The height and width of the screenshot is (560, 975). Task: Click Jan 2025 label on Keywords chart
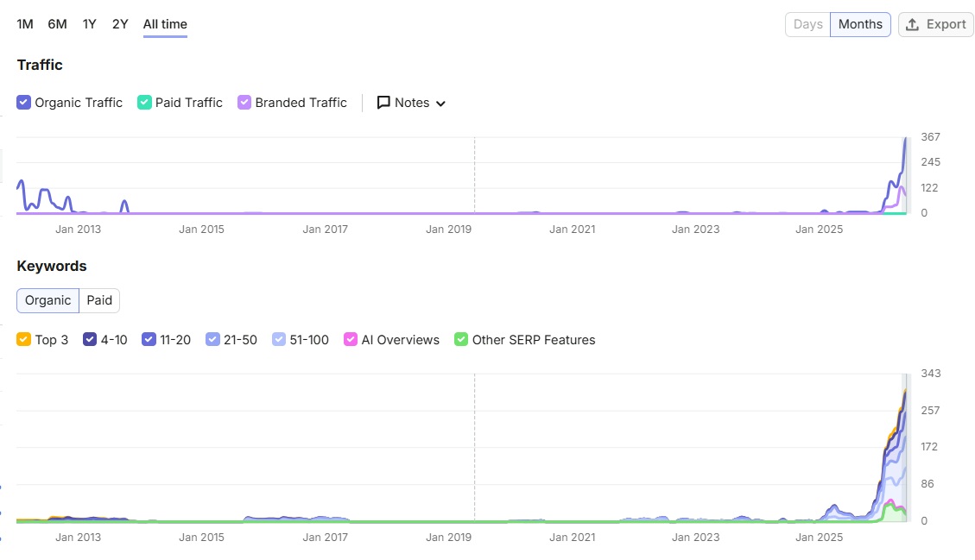[x=819, y=537]
